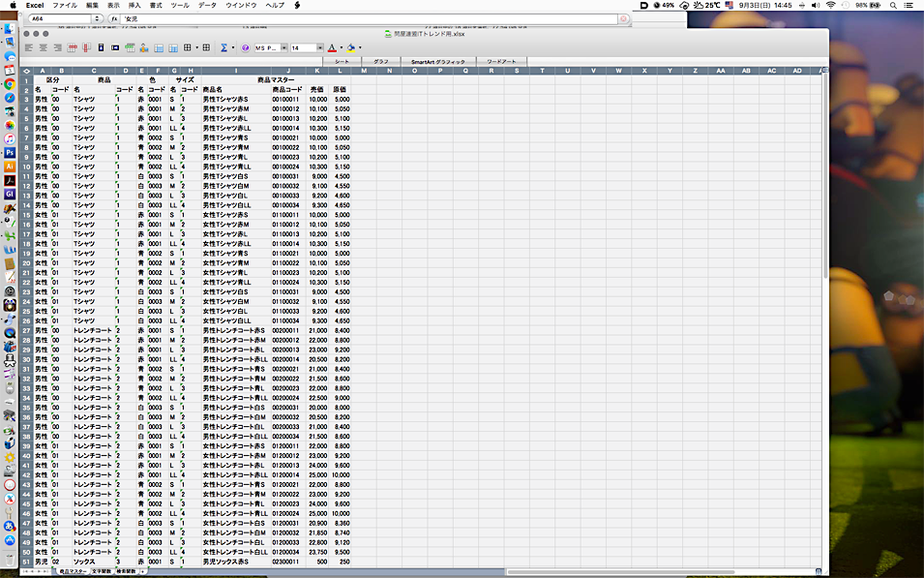Select row header 27
This screenshot has width=924, height=578.
click(x=26, y=330)
